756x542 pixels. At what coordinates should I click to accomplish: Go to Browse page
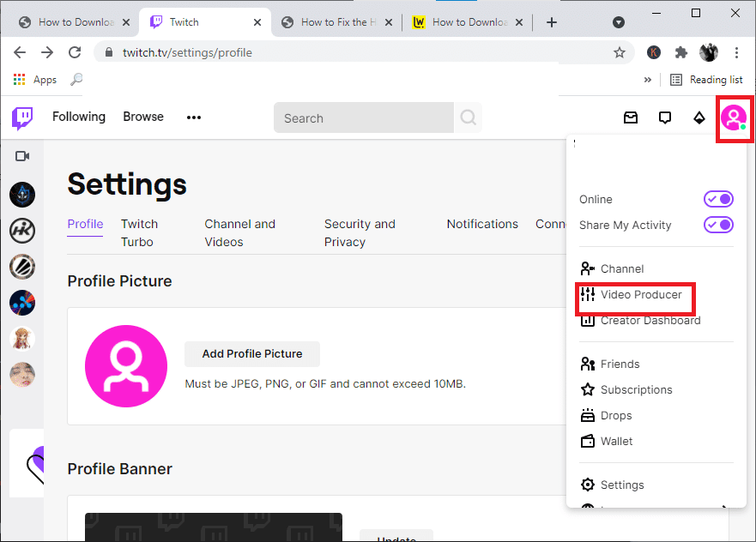tap(143, 117)
